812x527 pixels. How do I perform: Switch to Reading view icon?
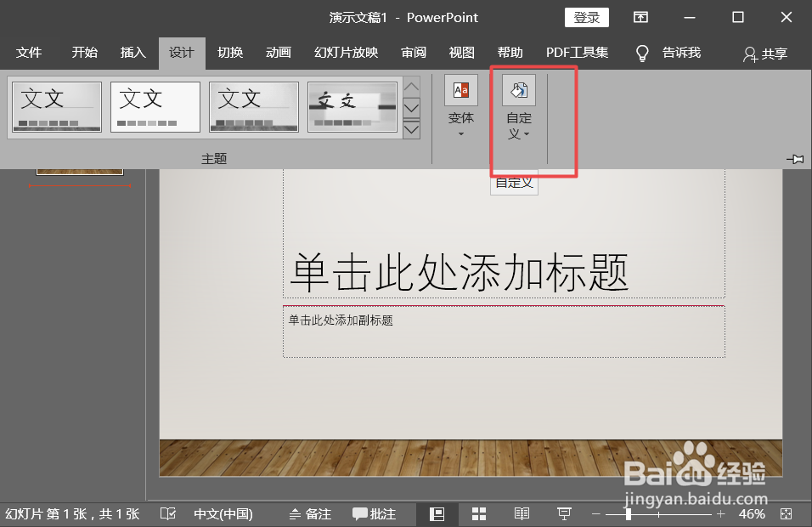522,514
